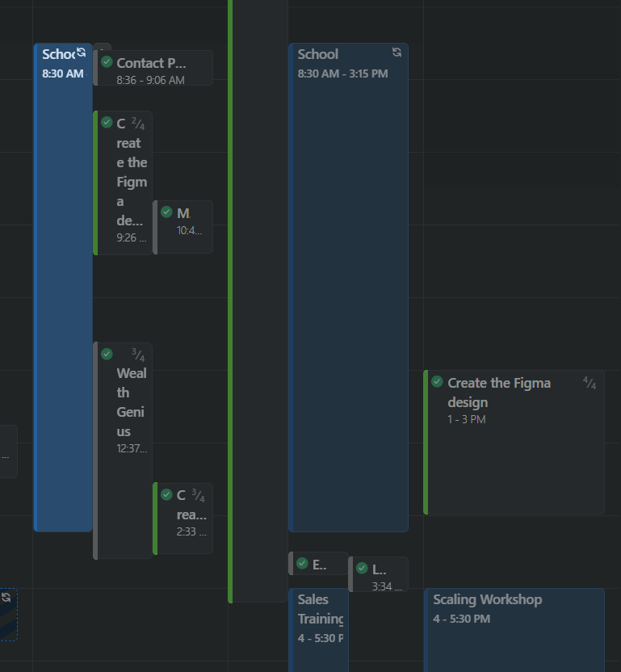Toggle checkmark on L.. 3:34 task
This screenshot has width=621, height=672.
pos(362,568)
